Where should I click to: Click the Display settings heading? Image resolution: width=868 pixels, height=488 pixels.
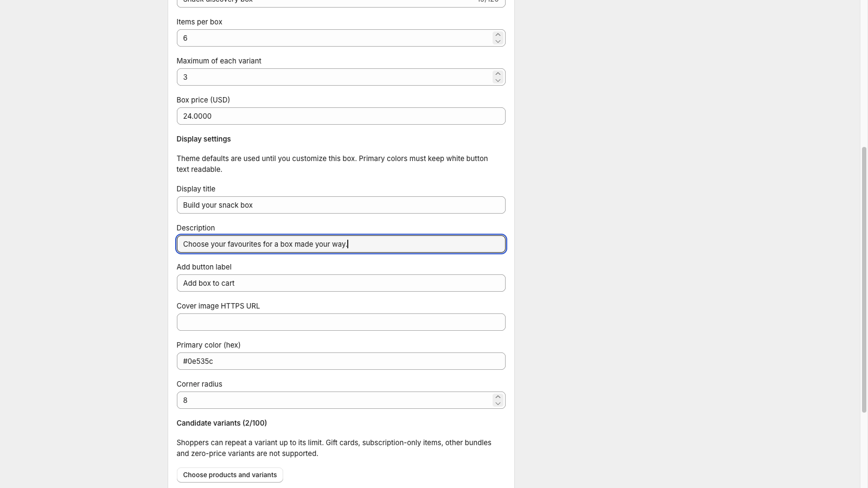[203, 139]
